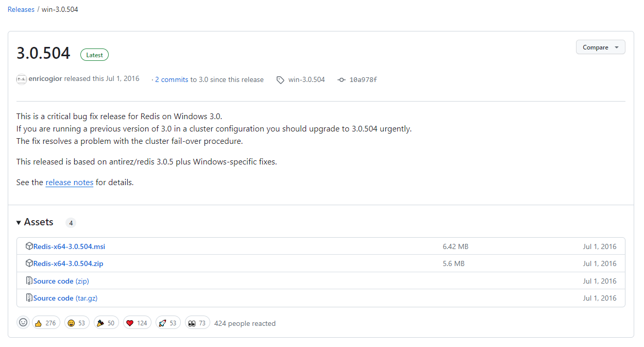Click the date for Source code (tar.gz)

pyautogui.click(x=600, y=298)
